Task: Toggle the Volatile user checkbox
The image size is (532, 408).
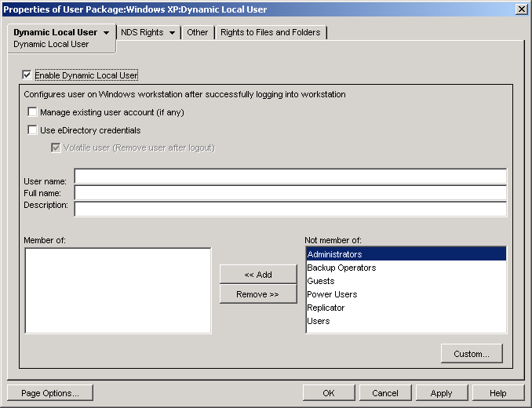Action: point(56,148)
